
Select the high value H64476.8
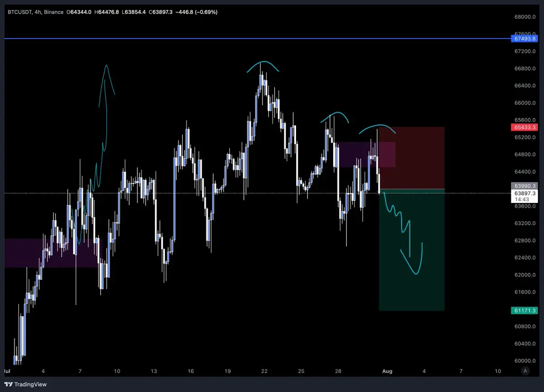107,12
